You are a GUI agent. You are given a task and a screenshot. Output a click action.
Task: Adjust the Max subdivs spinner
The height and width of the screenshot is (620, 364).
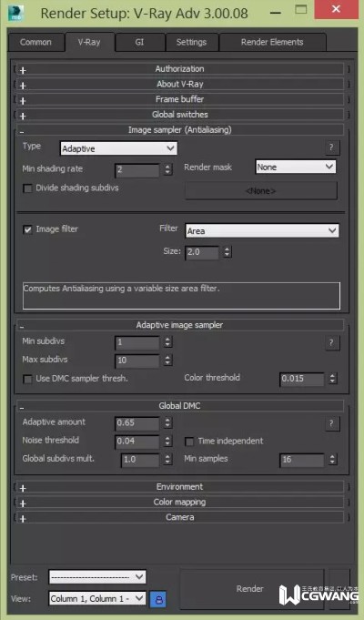coord(168,361)
